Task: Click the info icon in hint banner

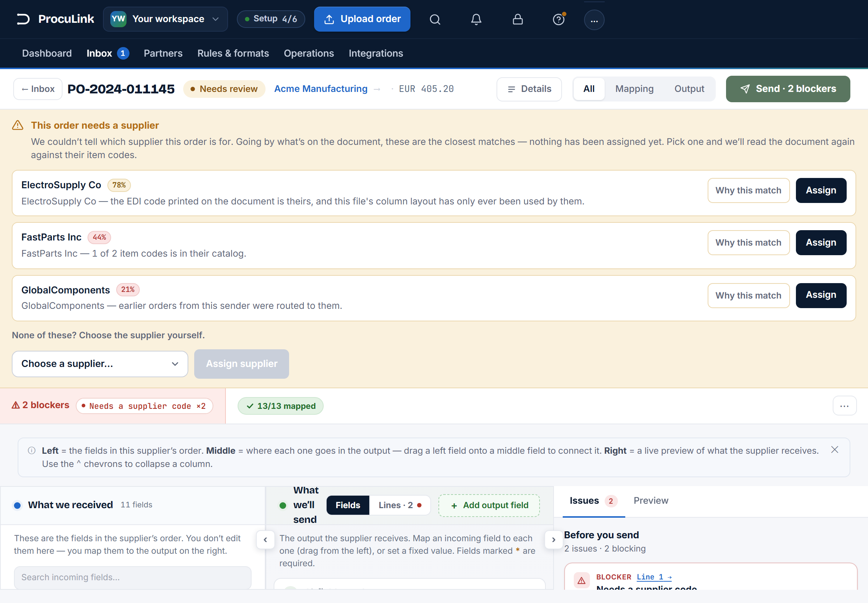Action: point(32,450)
